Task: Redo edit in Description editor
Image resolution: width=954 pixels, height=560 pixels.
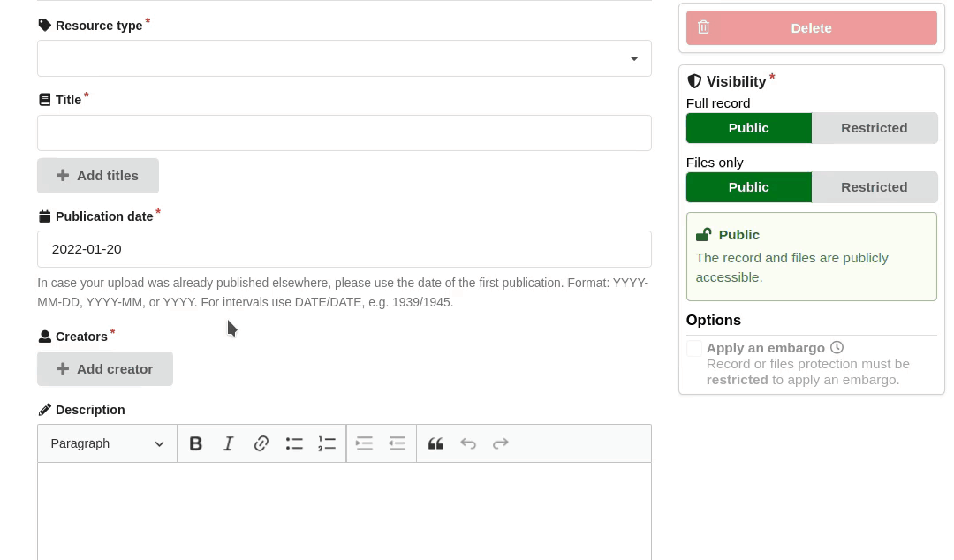Action: 500,443
